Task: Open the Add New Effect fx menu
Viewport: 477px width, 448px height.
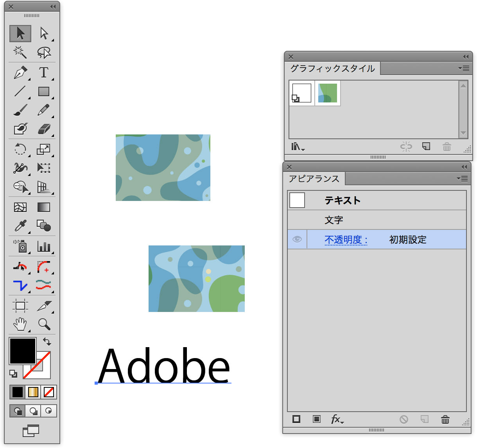Action: (x=337, y=419)
